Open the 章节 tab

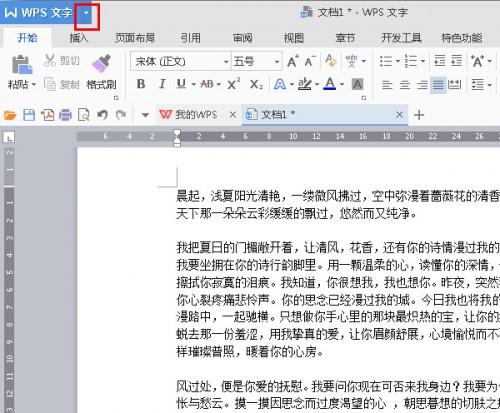coord(345,38)
